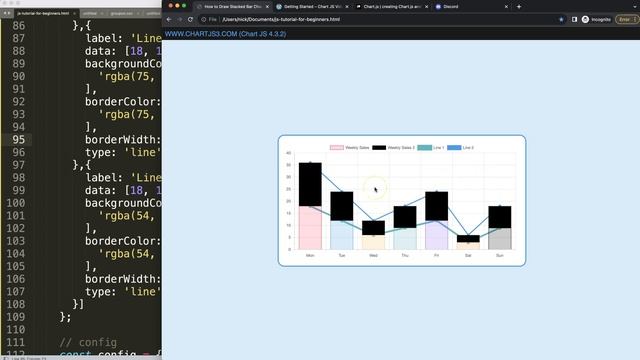Screen dimensions: 640x360
Task: Toggle Weekly Sales 2 legend black swatch
Action: tap(379, 147)
